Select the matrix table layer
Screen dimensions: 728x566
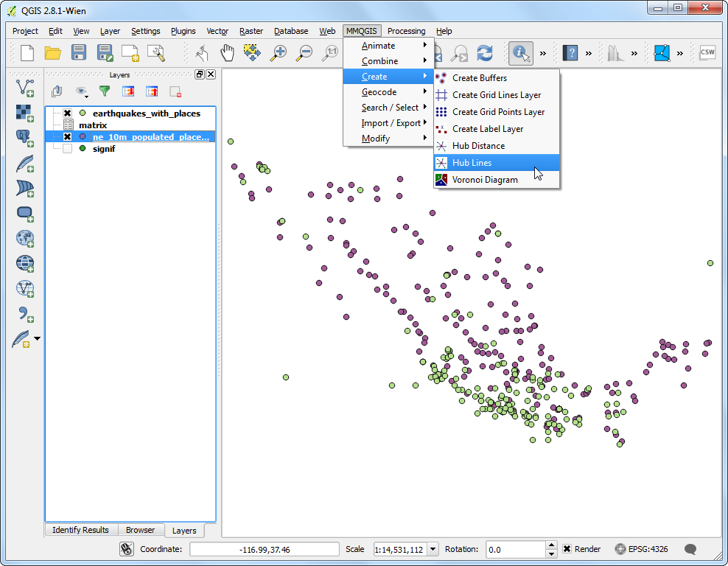click(x=93, y=125)
